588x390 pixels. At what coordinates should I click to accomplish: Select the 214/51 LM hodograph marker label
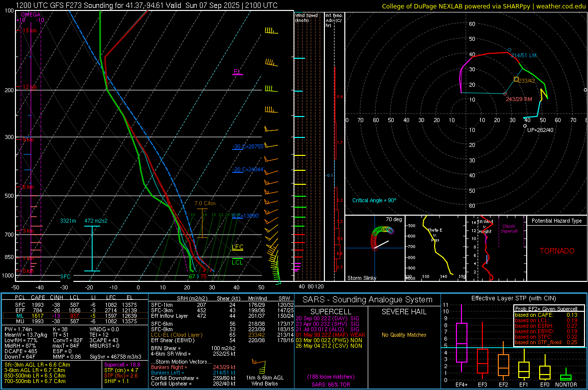[524, 55]
